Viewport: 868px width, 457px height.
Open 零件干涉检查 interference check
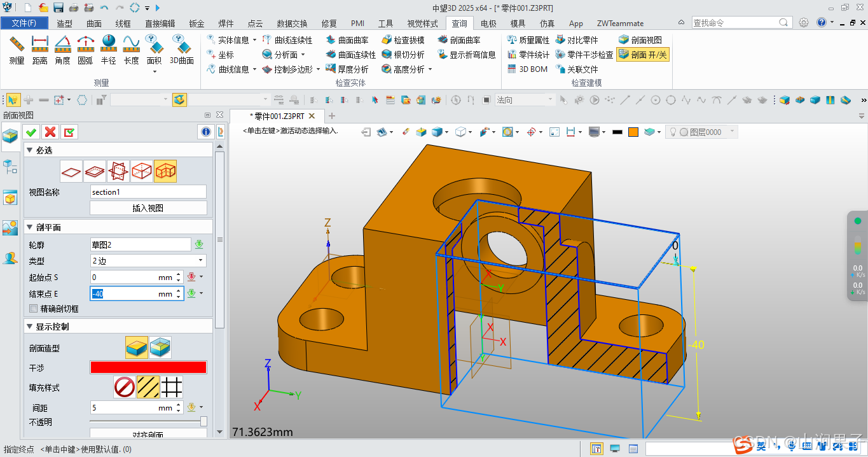pos(584,54)
